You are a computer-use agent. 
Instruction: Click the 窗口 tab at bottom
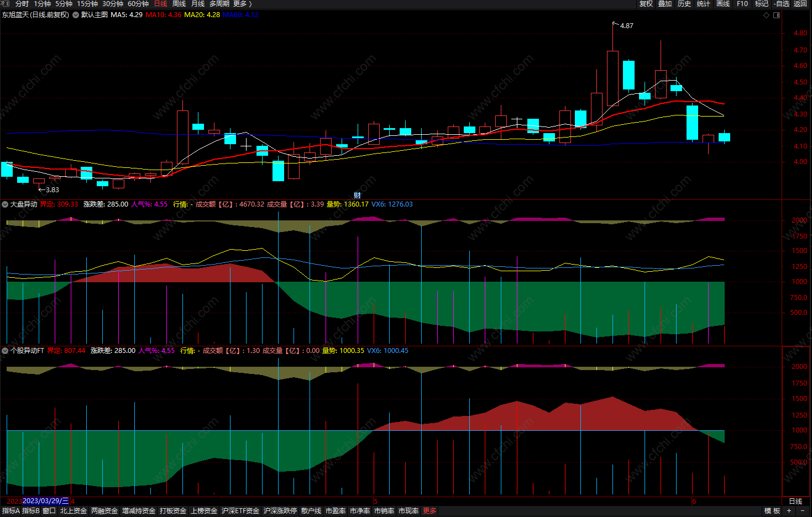point(49,511)
